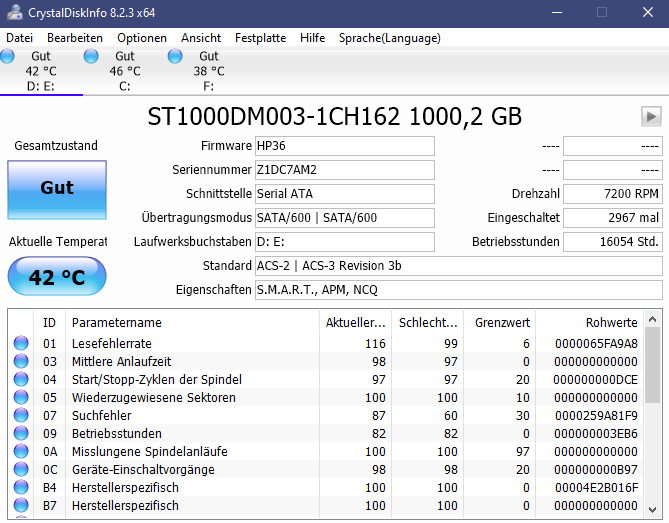Screen dimensions: 669x523
Task: Open the Bearbeiten menu
Action: pyautogui.click(x=75, y=38)
